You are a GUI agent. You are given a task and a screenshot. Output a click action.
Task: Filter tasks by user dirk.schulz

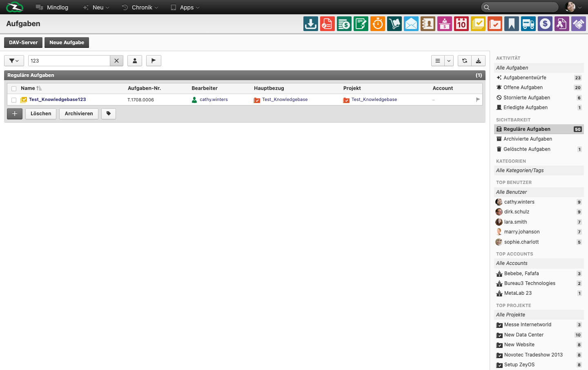539,212
